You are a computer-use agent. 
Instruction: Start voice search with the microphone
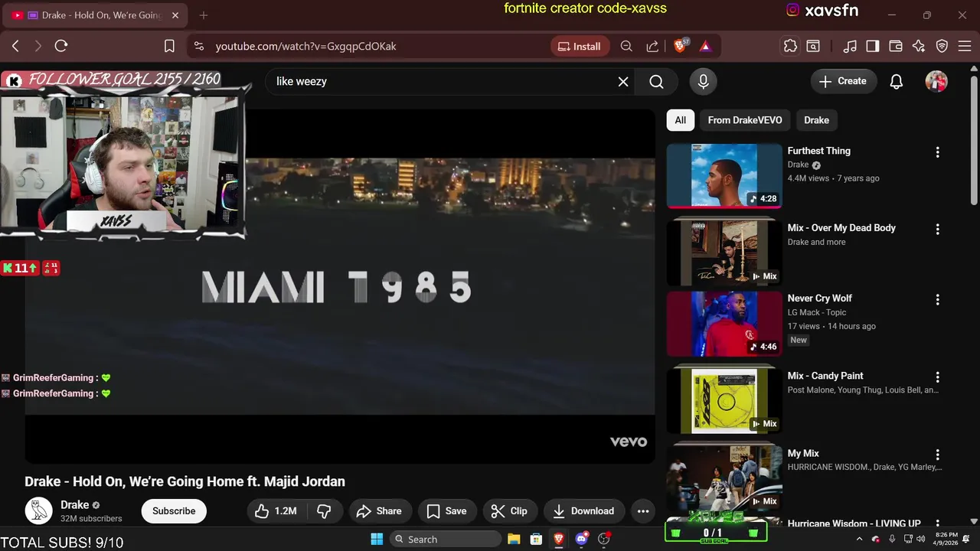tap(703, 81)
